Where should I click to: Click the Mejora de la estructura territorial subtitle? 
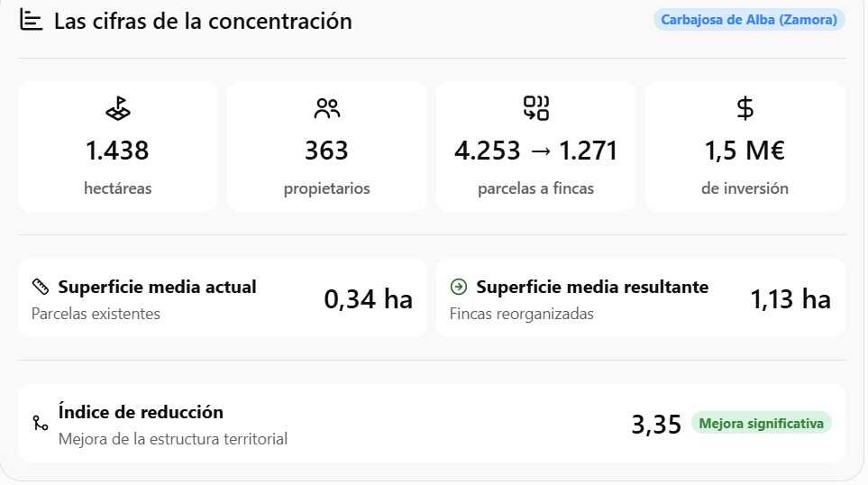click(x=173, y=439)
